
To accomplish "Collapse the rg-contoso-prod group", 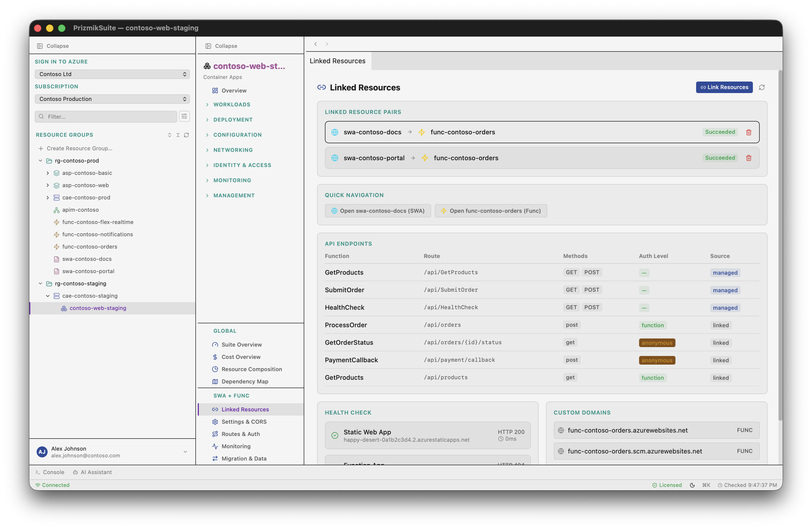I will click(41, 160).
